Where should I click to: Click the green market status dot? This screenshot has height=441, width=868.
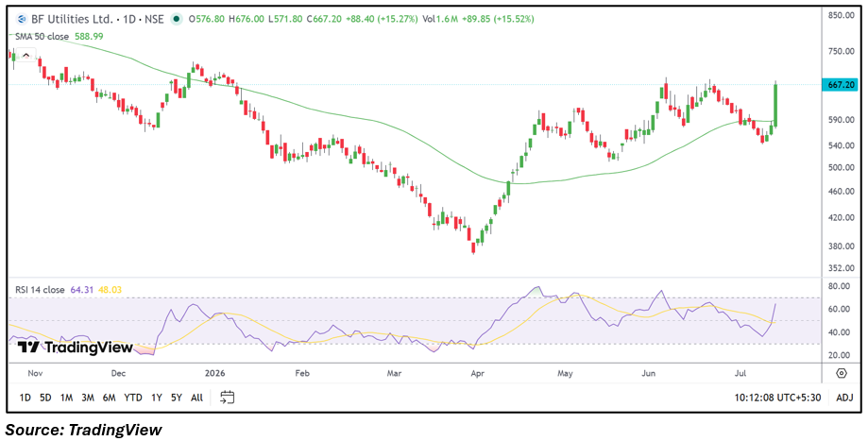click(176, 20)
